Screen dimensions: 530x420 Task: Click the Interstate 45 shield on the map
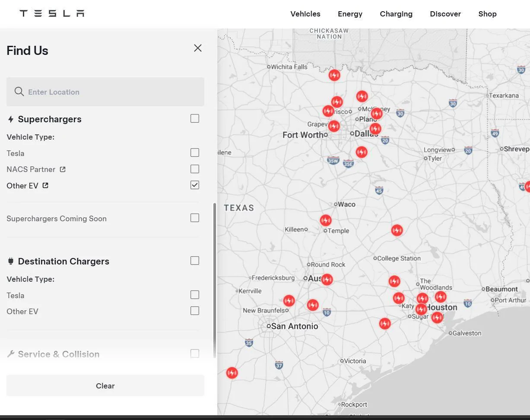(x=379, y=190)
